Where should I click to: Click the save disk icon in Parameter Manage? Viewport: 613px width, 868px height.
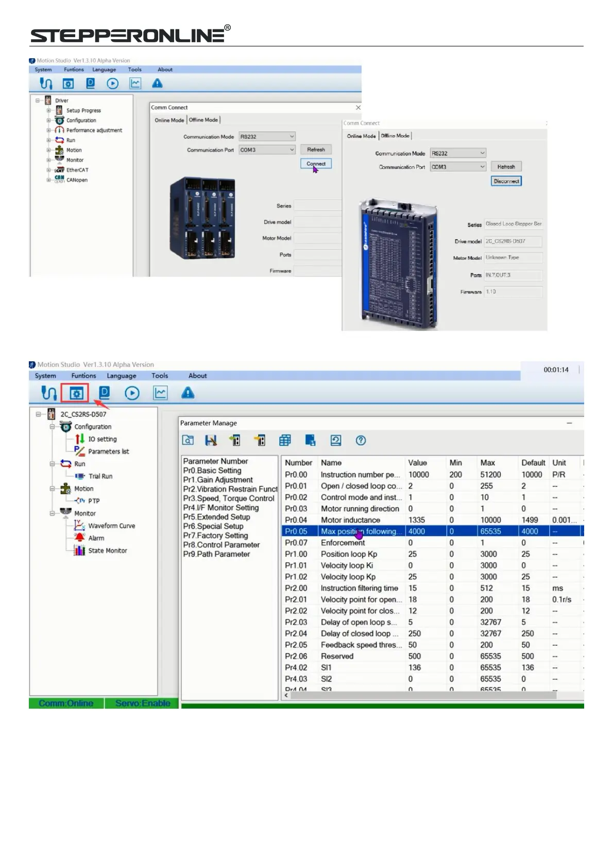(x=211, y=440)
